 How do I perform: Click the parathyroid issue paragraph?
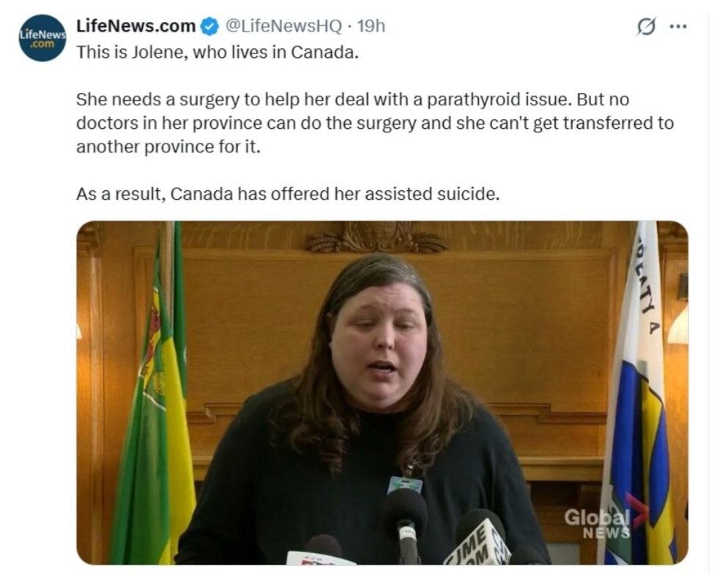(x=375, y=123)
